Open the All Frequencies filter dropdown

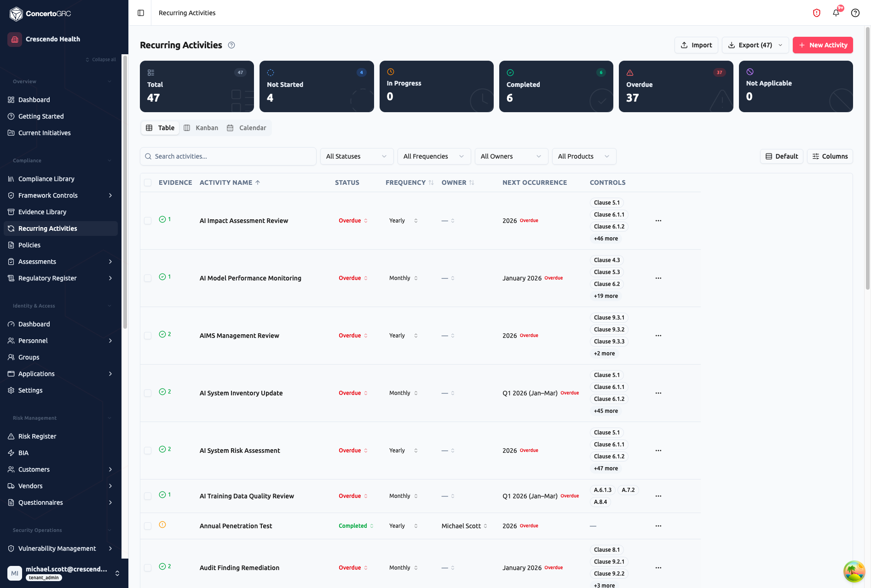click(x=434, y=156)
